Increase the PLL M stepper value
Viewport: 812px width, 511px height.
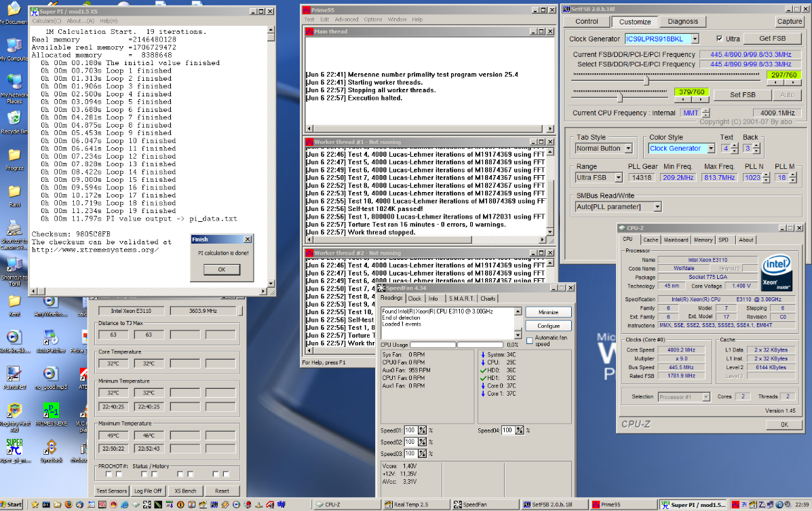click(793, 175)
